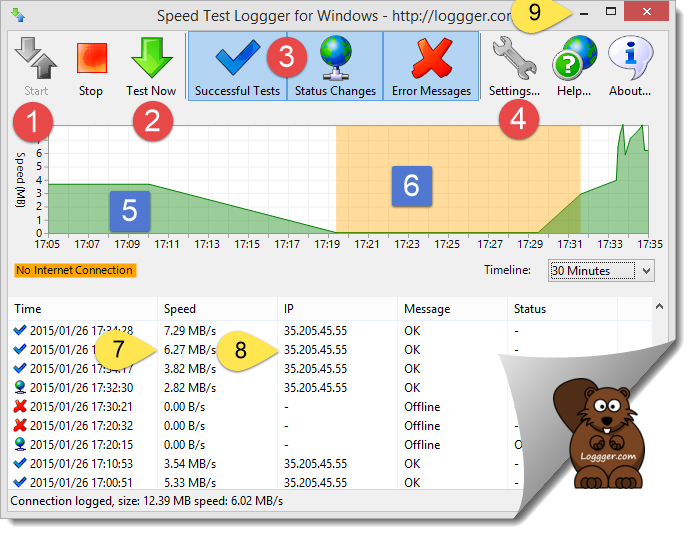This screenshot has height=534, width=691.
Task: Toggle the Status Changes filter
Action: point(335,66)
